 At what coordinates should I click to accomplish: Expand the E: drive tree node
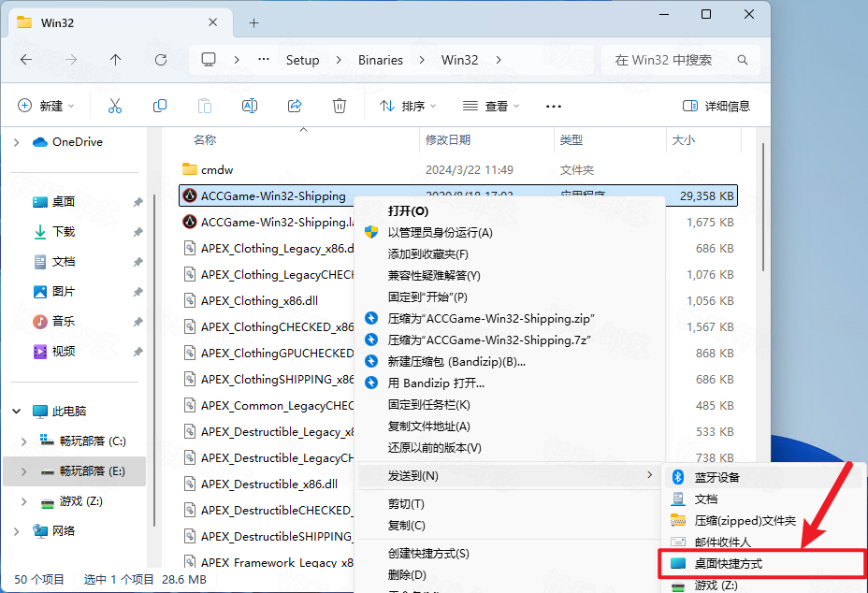tap(23, 471)
